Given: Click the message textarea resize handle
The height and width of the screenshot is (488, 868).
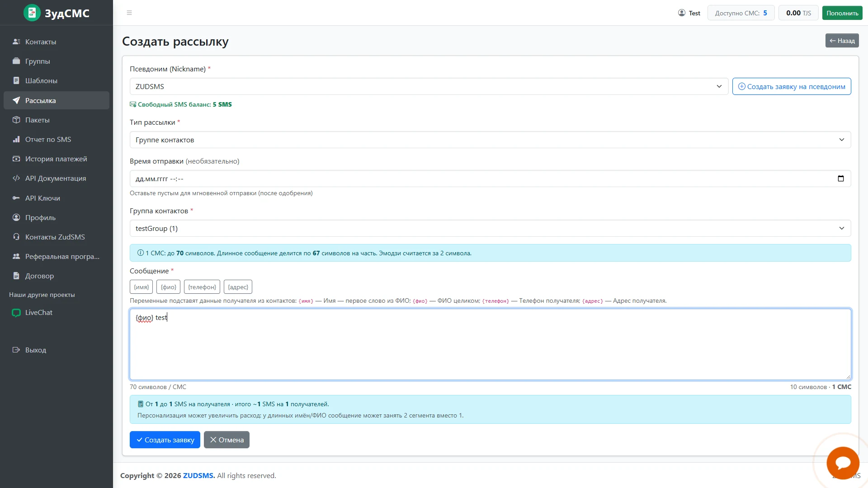Looking at the screenshot, I should [848, 377].
